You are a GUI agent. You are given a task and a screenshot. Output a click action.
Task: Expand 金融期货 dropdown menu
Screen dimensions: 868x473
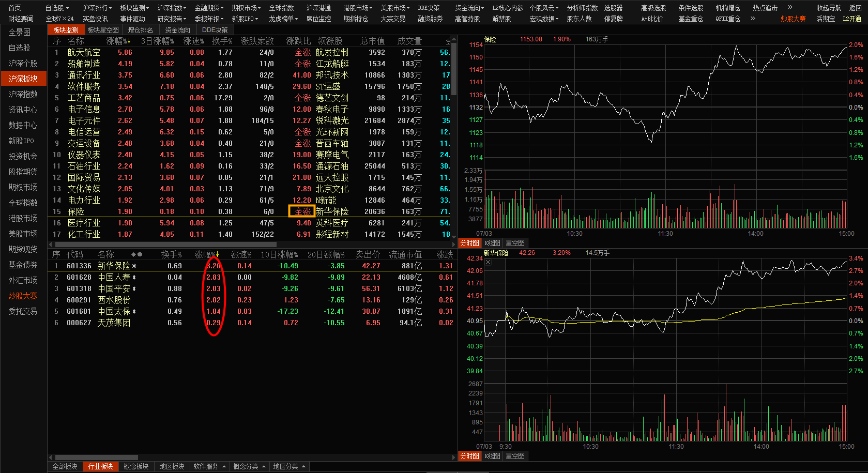point(209,8)
